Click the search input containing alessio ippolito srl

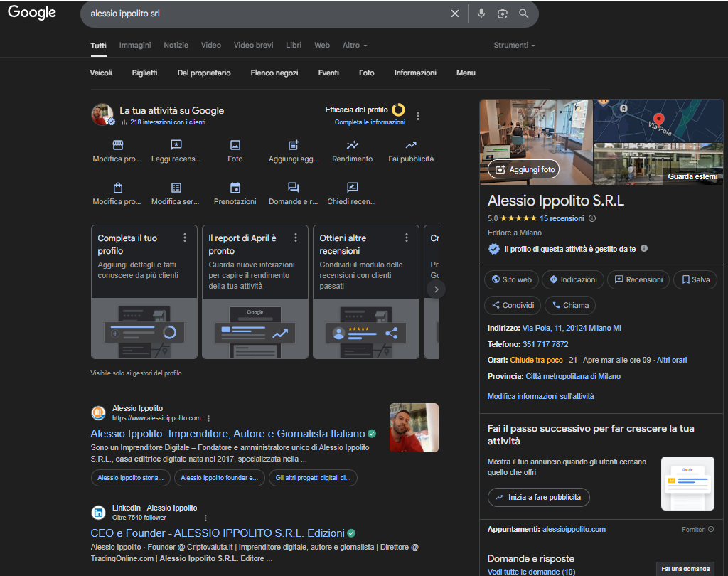[267, 14]
